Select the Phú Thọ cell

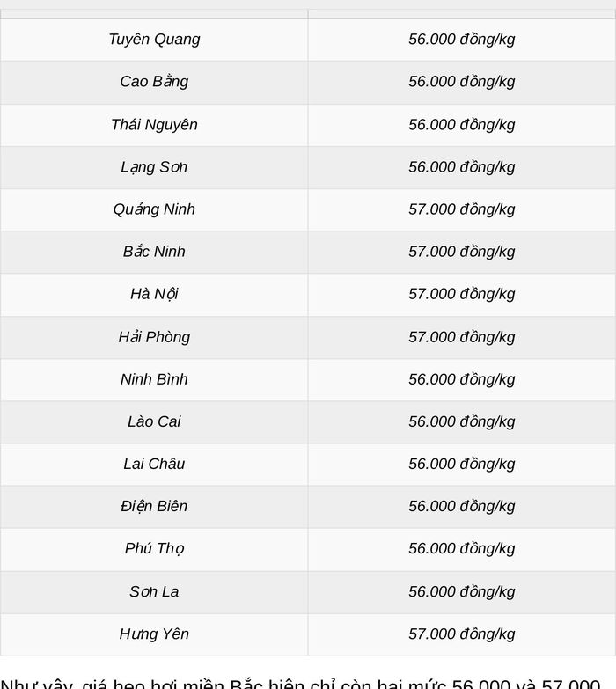(x=154, y=549)
